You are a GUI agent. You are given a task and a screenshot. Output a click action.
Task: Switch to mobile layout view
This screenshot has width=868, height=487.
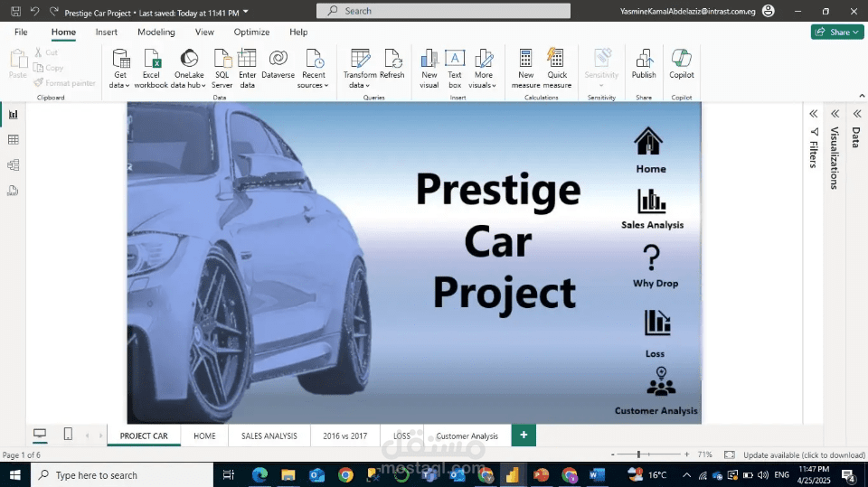point(68,435)
